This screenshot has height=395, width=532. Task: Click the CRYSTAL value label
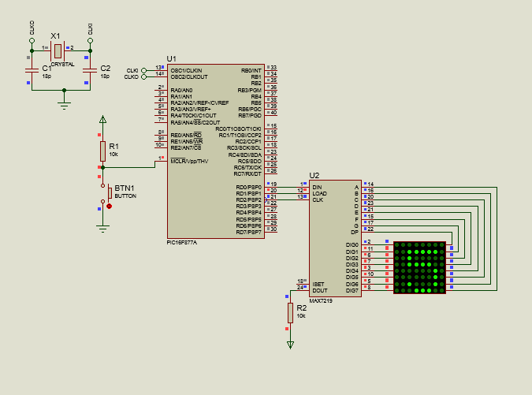pos(63,64)
